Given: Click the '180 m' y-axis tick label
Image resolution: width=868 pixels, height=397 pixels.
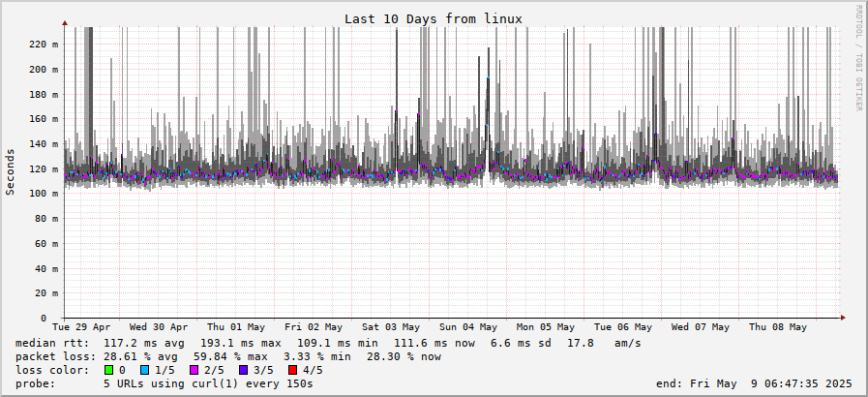Looking at the screenshot, I should (44, 94).
